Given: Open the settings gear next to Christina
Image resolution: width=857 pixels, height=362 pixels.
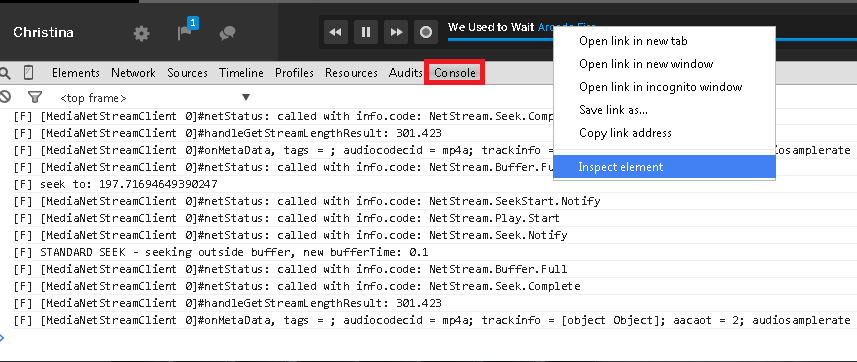Looking at the screenshot, I should coord(142,34).
